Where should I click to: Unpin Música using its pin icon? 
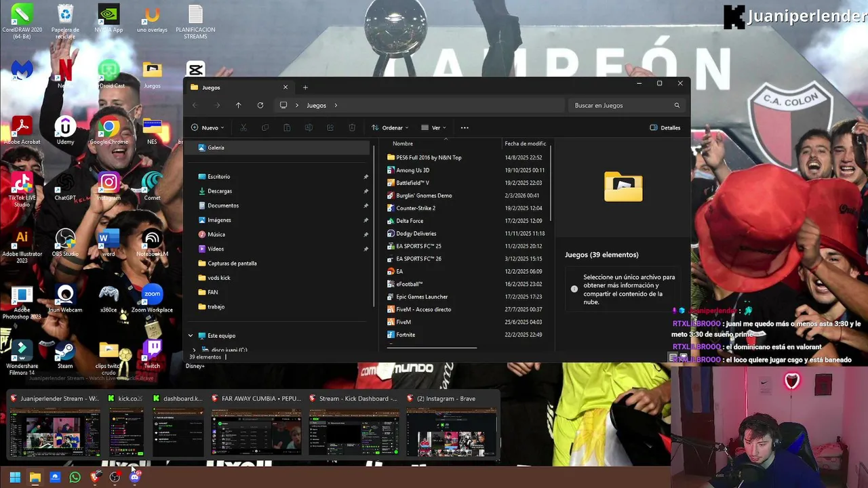[366, 235]
